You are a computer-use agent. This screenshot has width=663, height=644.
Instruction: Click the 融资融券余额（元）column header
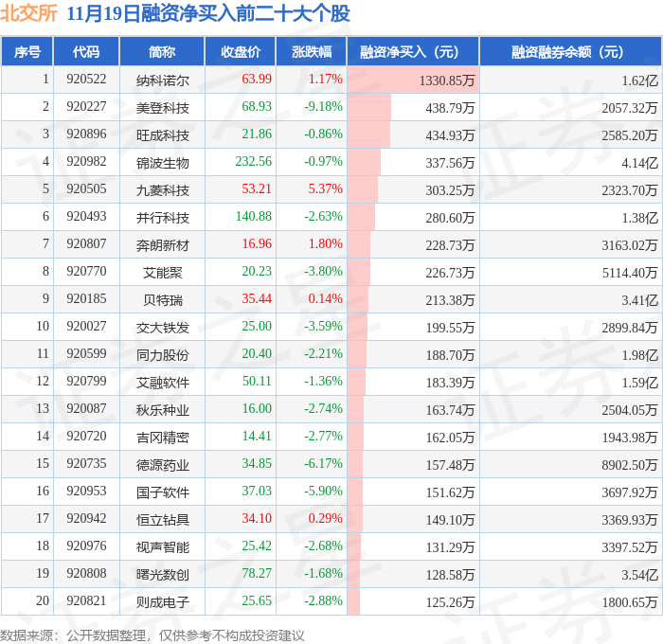[x=570, y=51]
